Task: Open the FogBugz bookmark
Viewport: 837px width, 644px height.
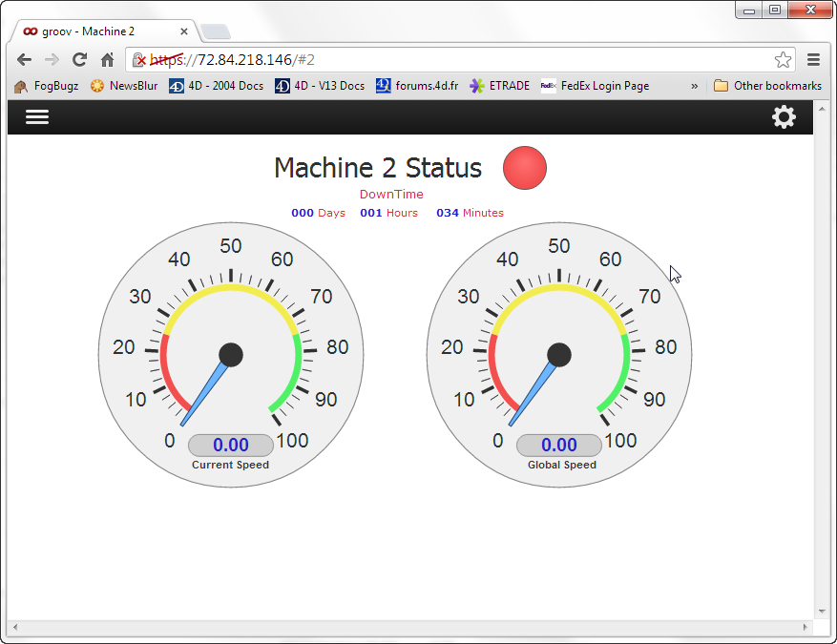Action: point(47,86)
